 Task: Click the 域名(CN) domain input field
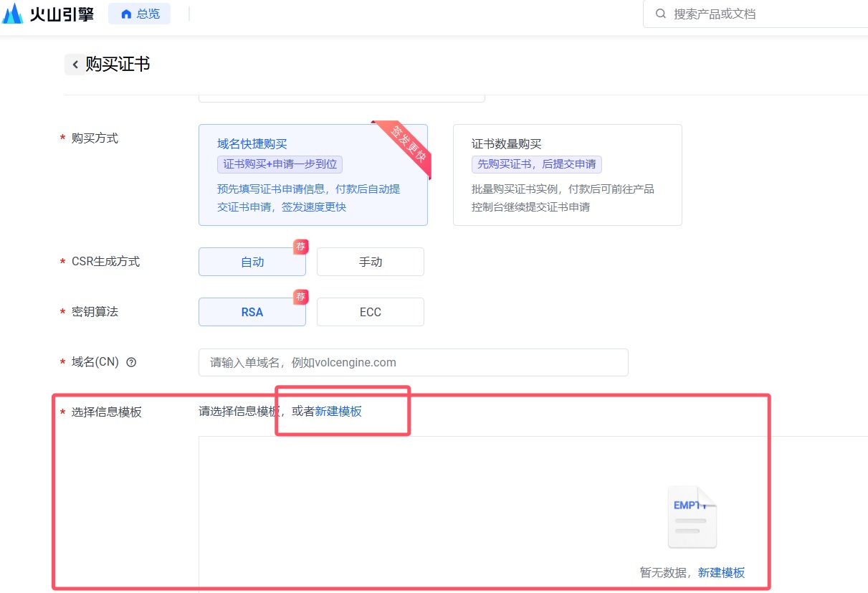(413, 362)
